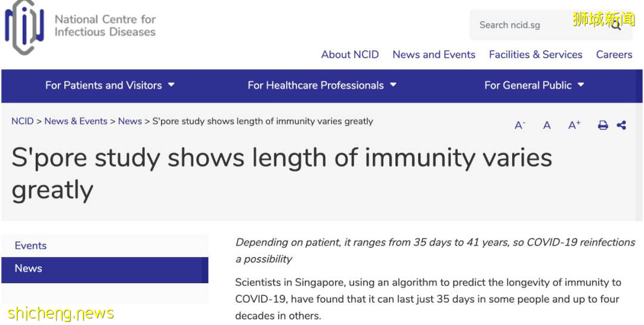
Task: Open For Healthcare Professionals dropdown menu
Action: coord(322,85)
